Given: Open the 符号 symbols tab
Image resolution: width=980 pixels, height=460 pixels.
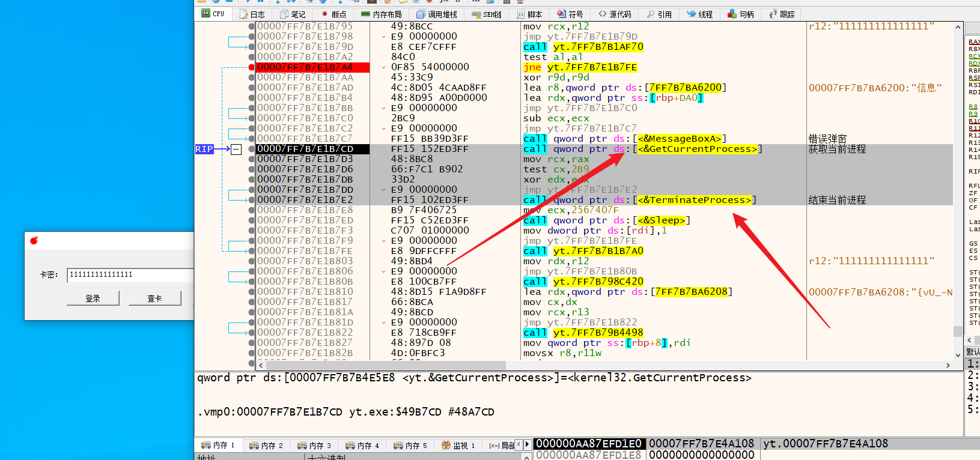Looking at the screenshot, I should 570,14.
